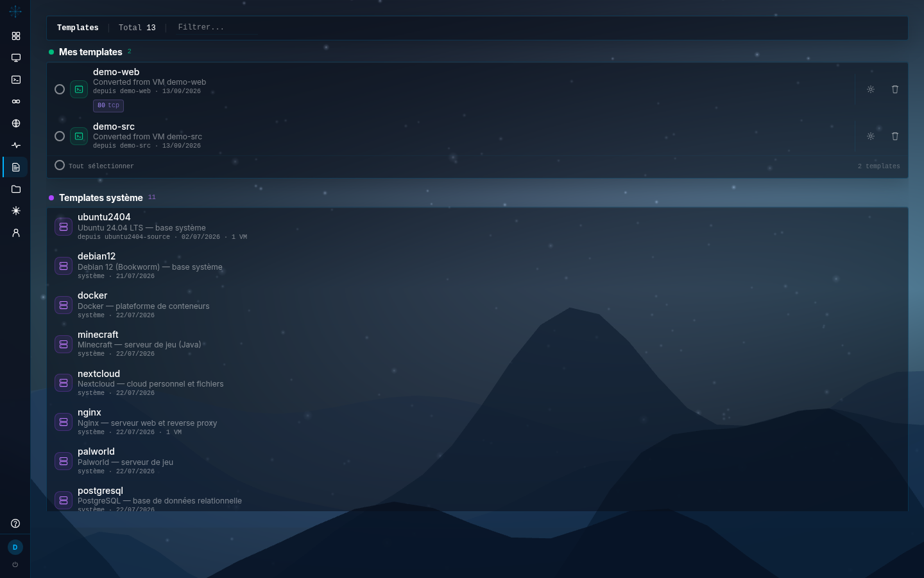Click the user avatar 'D' badge
This screenshot has width=924, height=578.
(15, 547)
